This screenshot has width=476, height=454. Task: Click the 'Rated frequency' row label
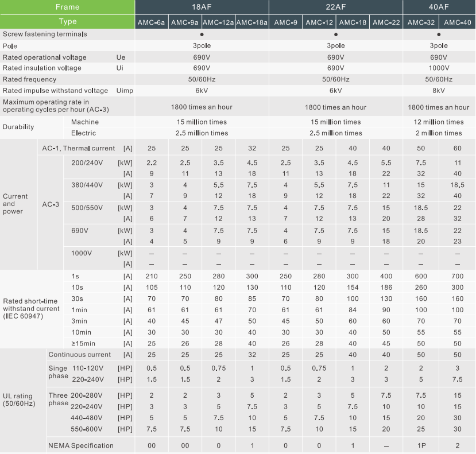(x=29, y=79)
